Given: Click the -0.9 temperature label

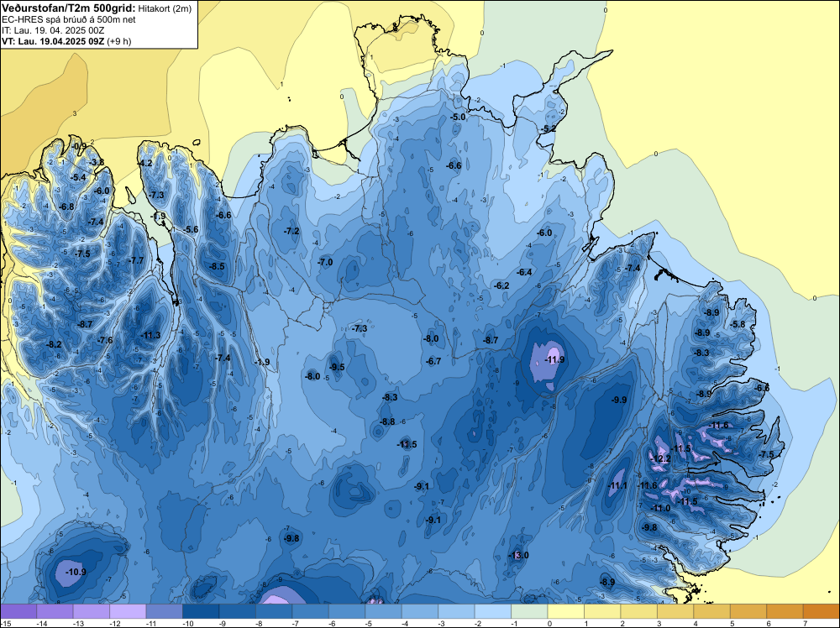Looking at the screenshot, I should (78, 146).
